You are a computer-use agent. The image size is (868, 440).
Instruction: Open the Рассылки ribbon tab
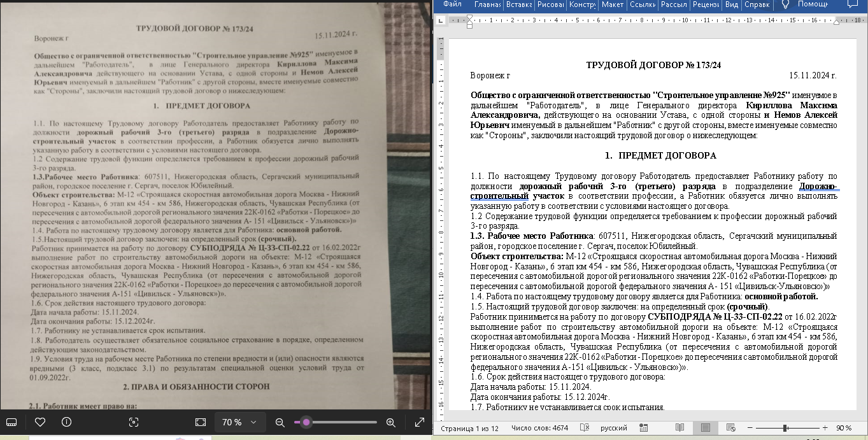674,5
